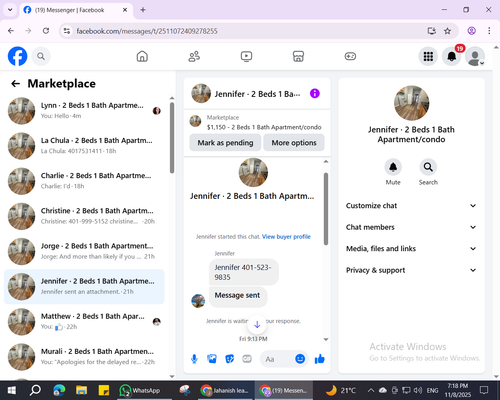Close the Messenger browser tab
Image resolution: width=500 pixels, height=400 pixels.
(x=125, y=10)
